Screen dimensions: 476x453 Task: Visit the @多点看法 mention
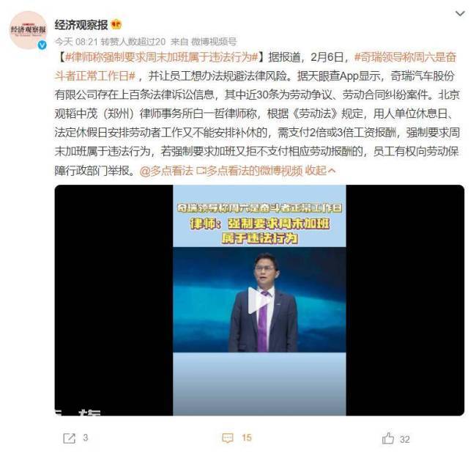point(166,171)
